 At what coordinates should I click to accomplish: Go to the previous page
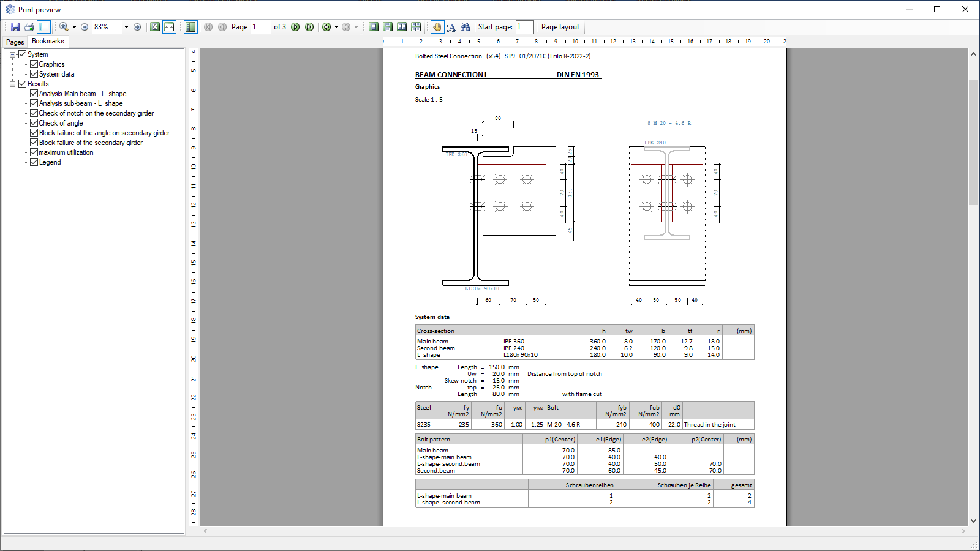click(x=222, y=27)
